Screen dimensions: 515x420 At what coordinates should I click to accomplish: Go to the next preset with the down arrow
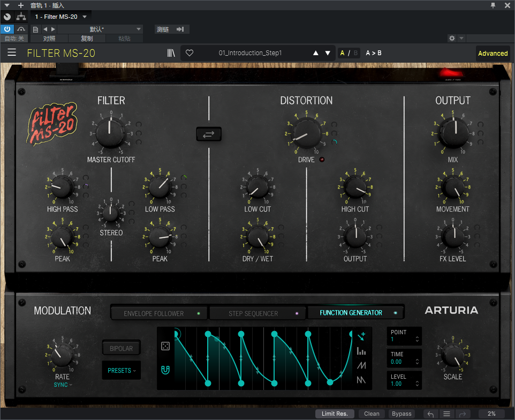coord(328,53)
